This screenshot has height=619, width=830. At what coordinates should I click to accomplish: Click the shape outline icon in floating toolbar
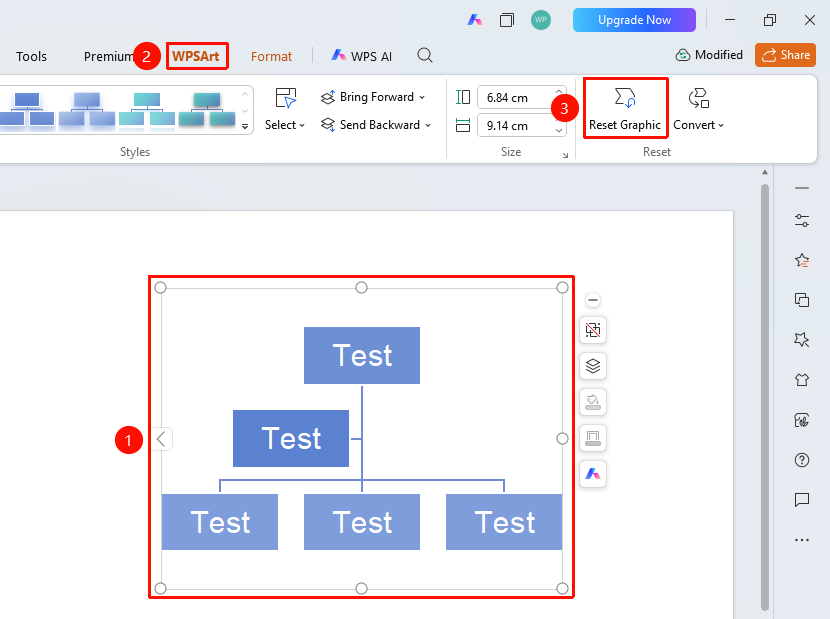593,438
